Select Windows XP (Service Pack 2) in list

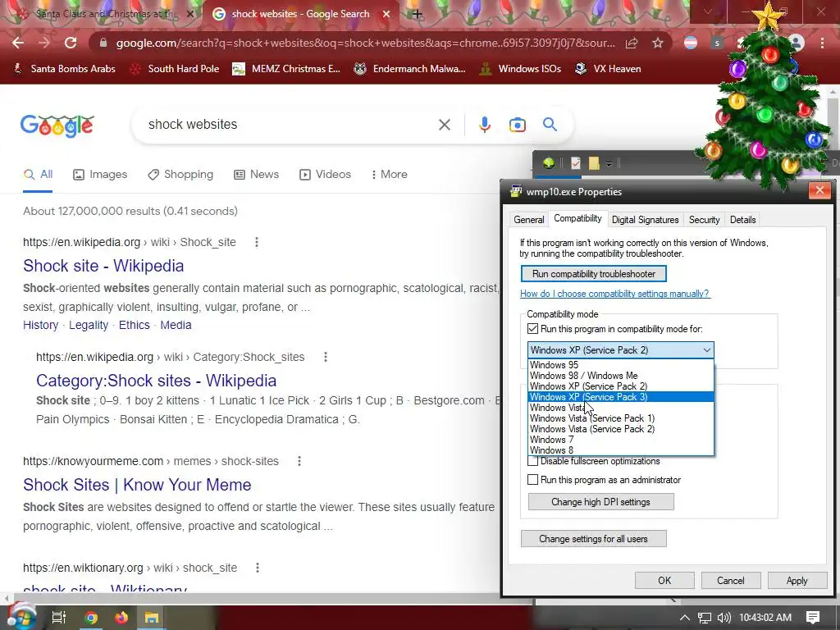[x=621, y=386]
